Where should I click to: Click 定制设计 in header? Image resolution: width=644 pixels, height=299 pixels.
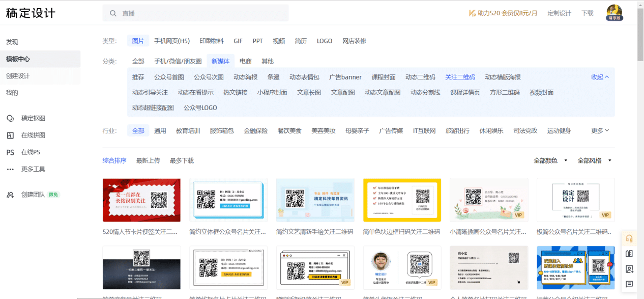[x=559, y=13]
